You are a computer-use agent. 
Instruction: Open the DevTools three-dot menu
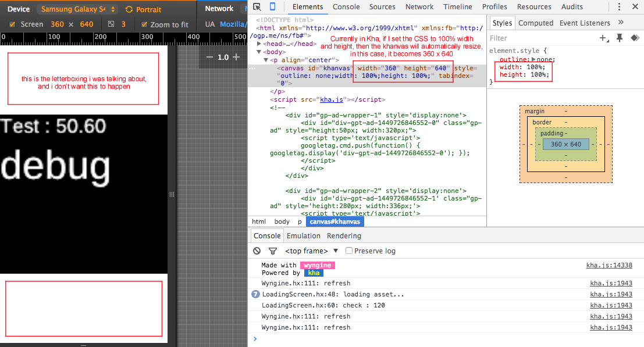click(x=620, y=6)
